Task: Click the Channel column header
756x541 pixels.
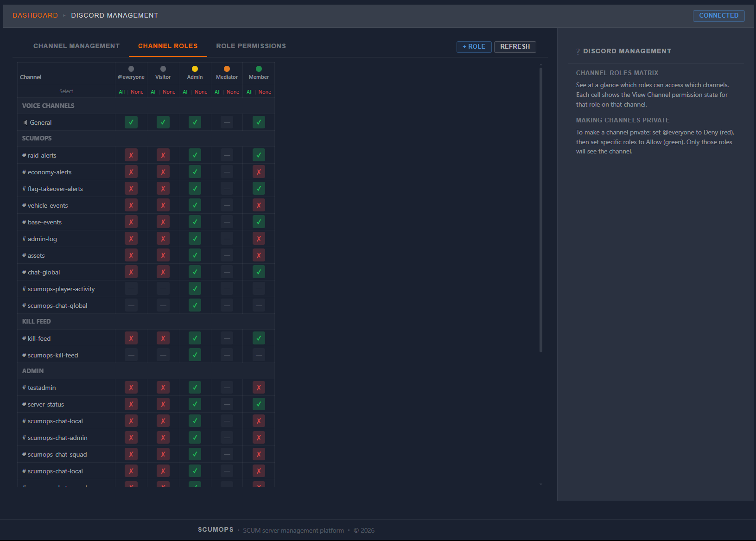Action: 31,77
